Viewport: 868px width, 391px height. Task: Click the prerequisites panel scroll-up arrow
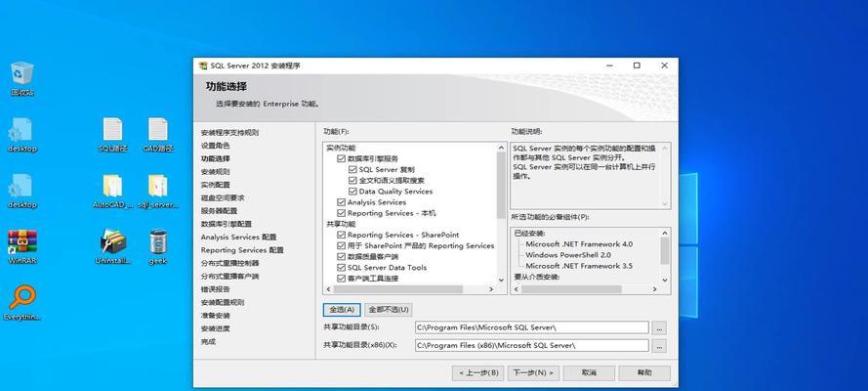(x=665, y=233)
